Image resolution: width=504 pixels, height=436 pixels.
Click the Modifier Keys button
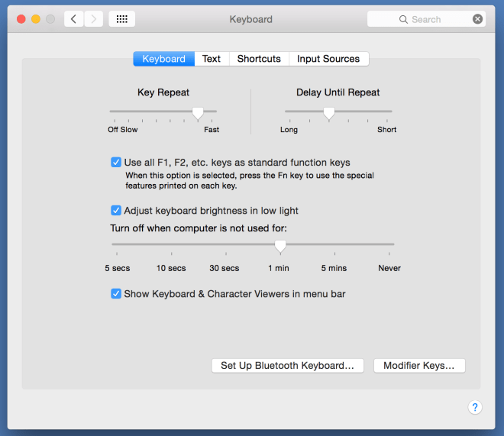(x=419, y=366)
